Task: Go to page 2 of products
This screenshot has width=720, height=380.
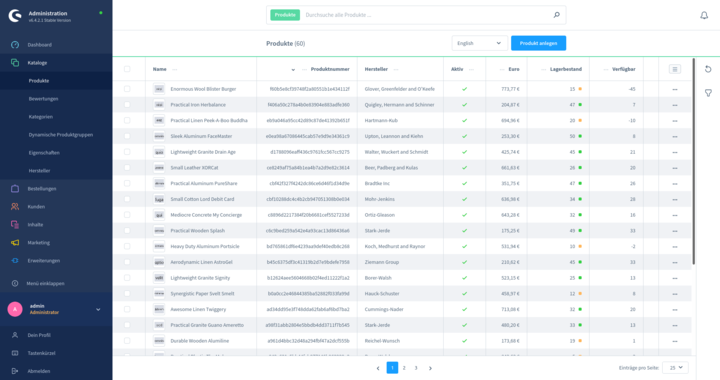Action: (404, 368)
